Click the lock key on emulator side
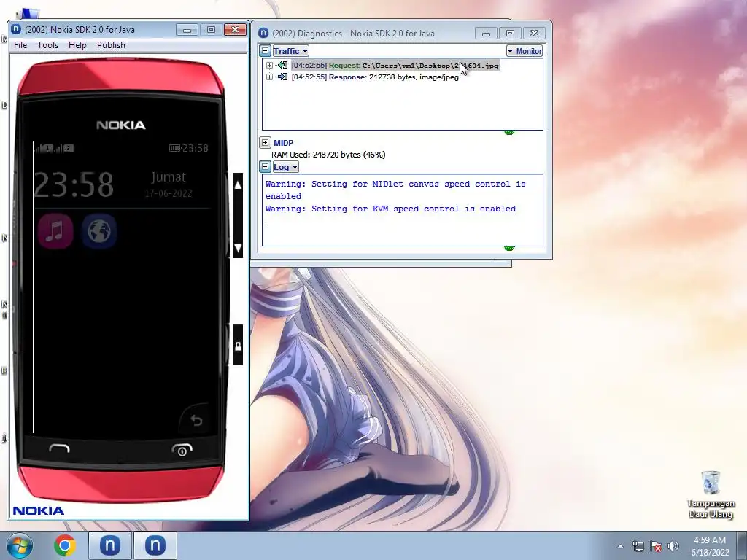 (238, 346)
